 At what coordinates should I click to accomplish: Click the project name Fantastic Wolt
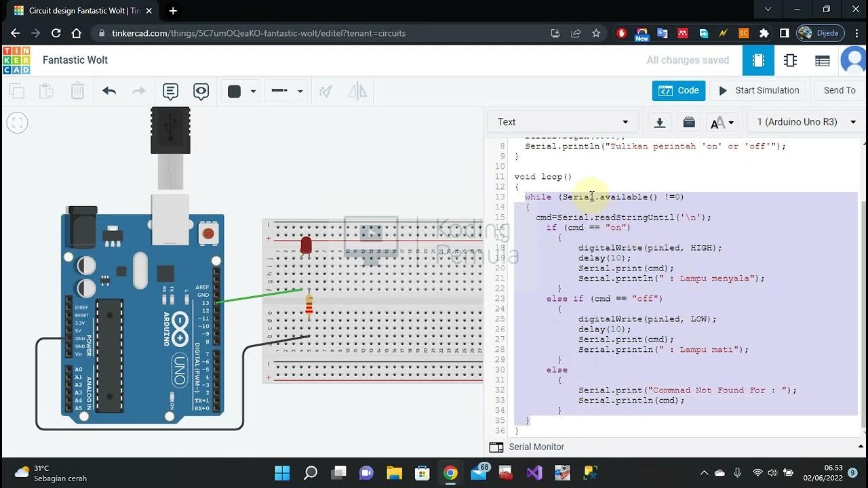pos(75,60)
